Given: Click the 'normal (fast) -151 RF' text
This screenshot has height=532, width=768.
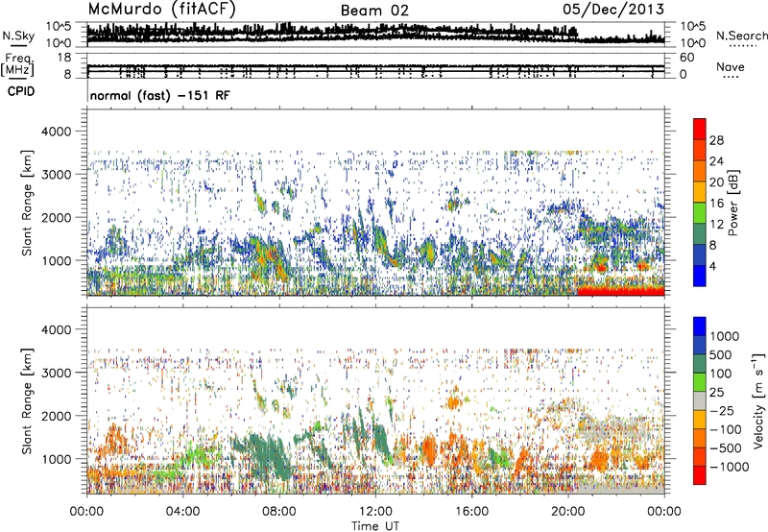Looking at the screenshot, I should (x=159, y=95).
